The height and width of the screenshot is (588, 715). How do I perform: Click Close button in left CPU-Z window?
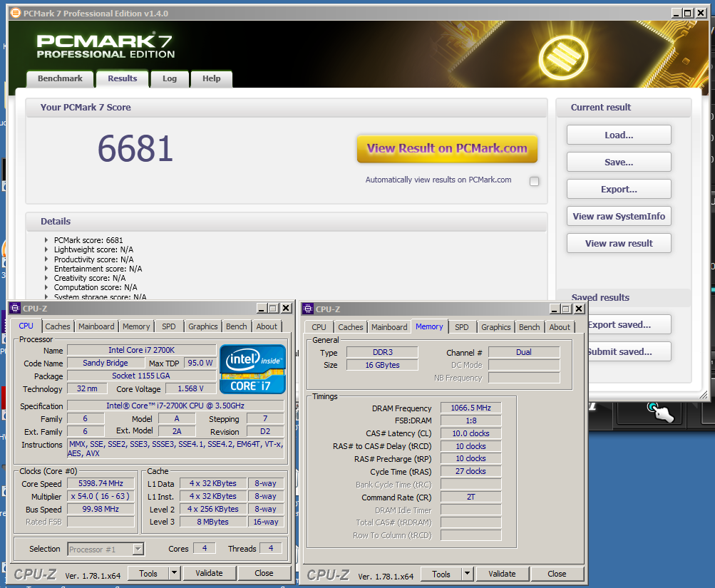[x=264, y=573]
